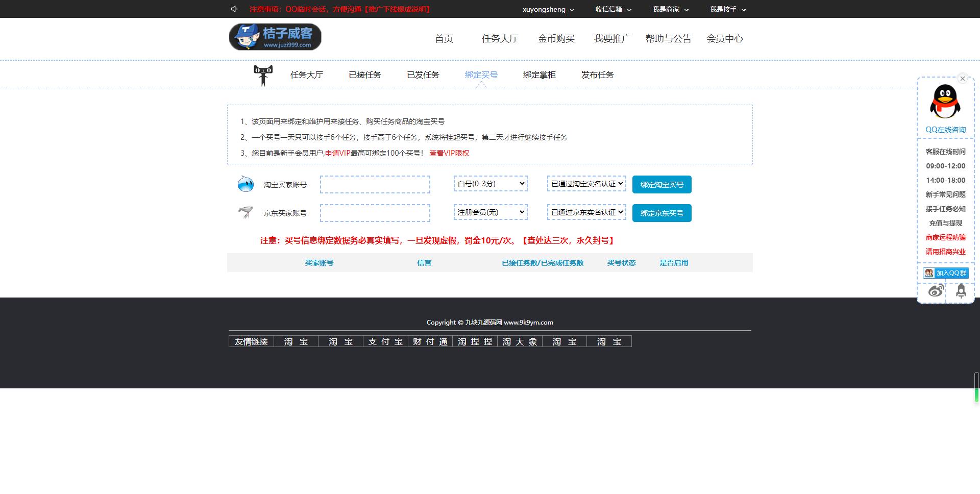The height and width of the screenshot is (494, 980).
Task: Click the bell notification icon in sidebar
Action: click(961, 290)
